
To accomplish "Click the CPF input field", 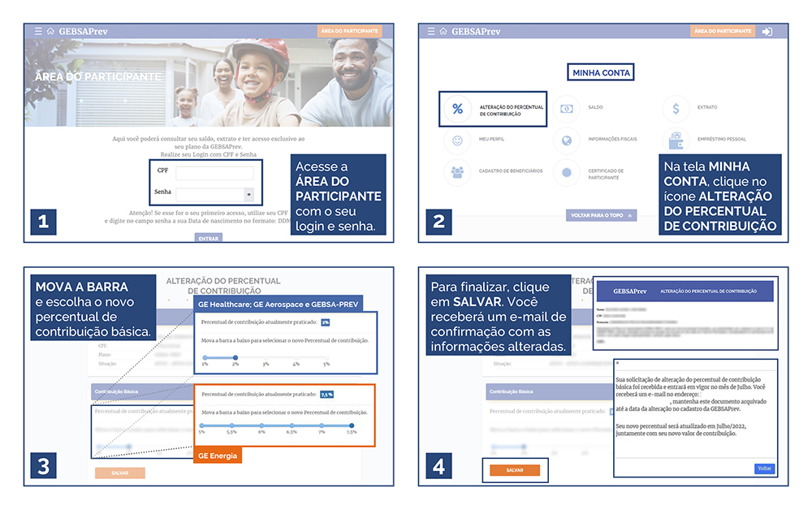I will 215,173.
